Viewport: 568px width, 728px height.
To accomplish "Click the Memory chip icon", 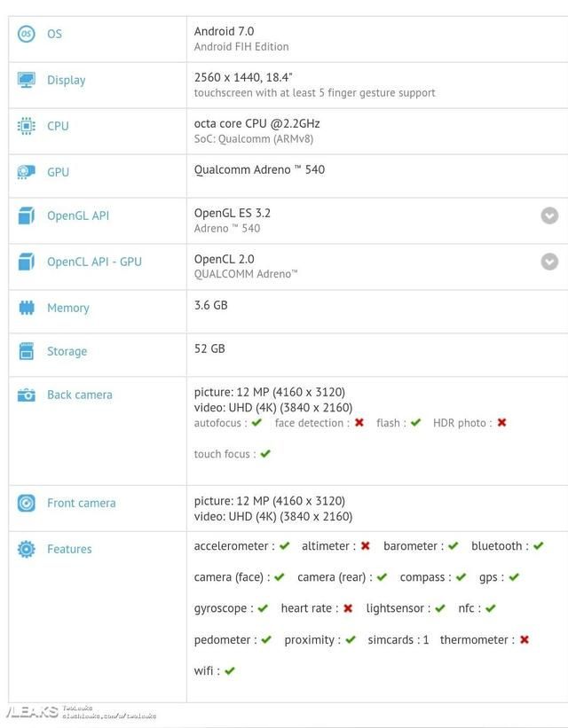I will 27,308.
